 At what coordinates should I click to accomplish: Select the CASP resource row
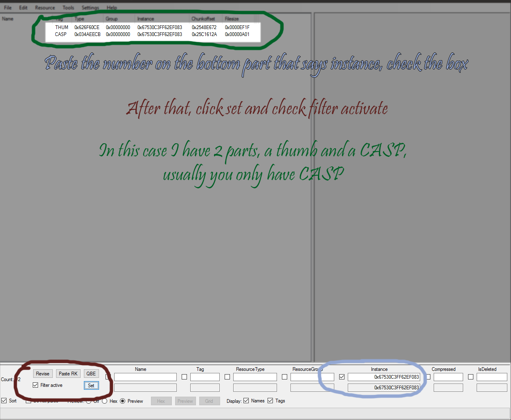[x=152, y=34]
